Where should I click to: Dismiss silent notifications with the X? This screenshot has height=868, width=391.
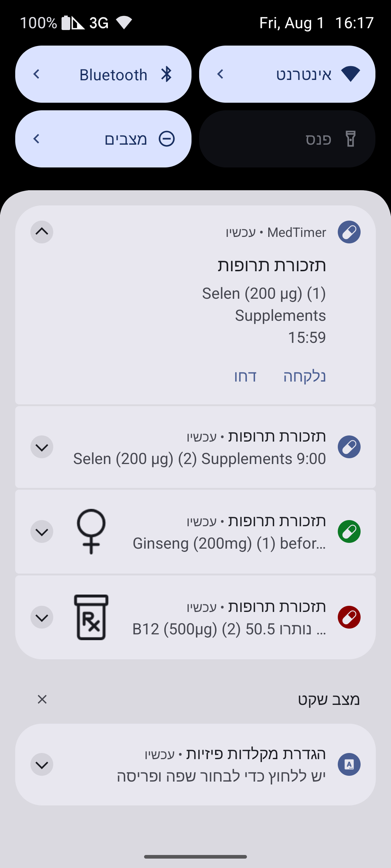(x=42, y=699)
